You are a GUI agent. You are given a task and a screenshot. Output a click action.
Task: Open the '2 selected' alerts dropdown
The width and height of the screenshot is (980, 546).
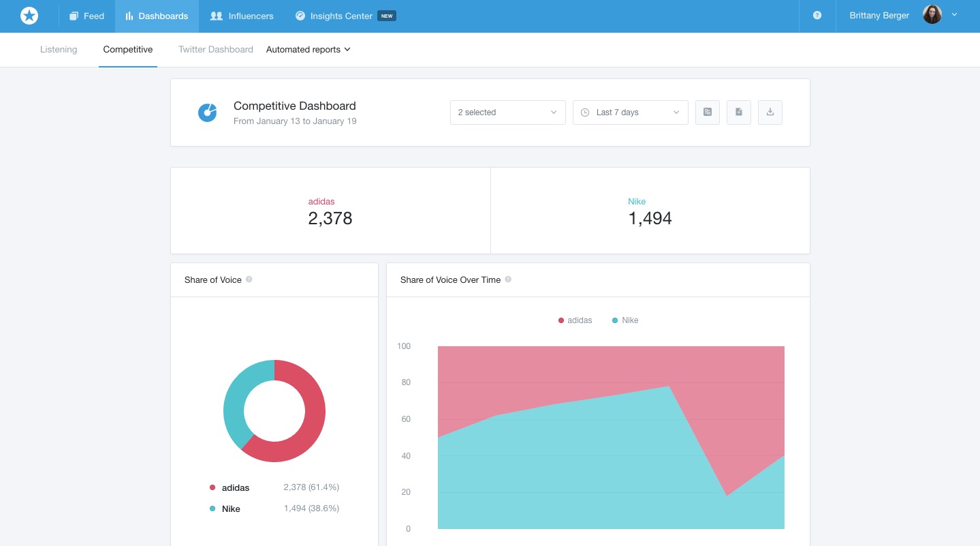click(508, 112)
